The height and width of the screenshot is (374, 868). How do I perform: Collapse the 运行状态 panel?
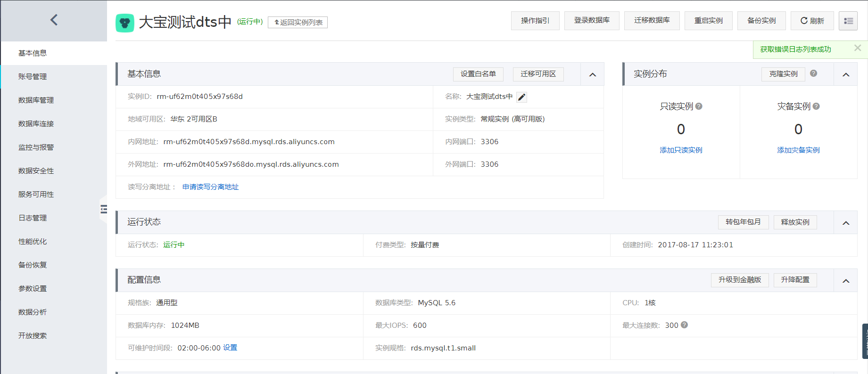846,223
